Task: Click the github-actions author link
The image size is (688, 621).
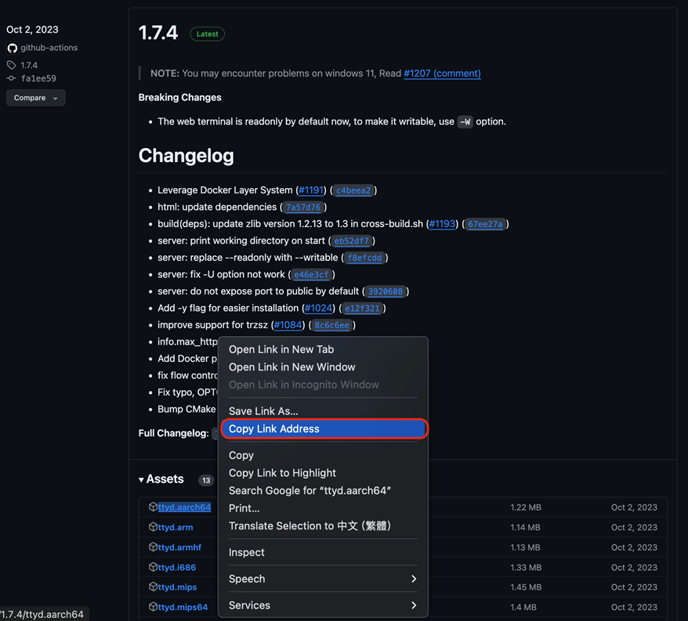Action: [49, 48]
